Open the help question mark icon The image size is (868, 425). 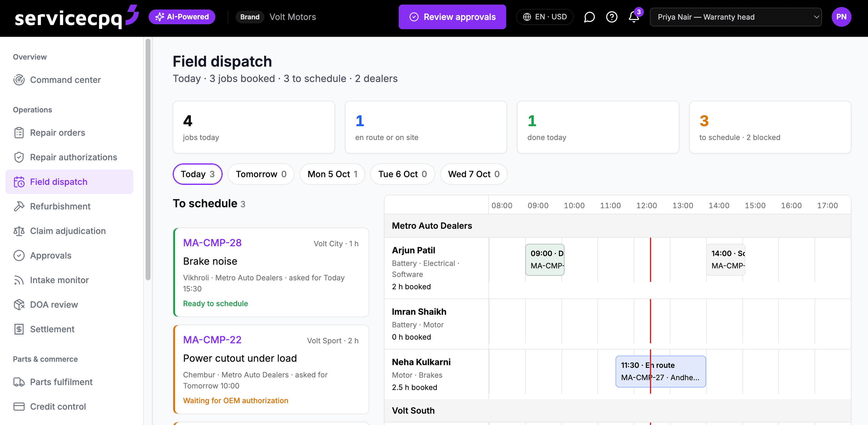(612, 17)
